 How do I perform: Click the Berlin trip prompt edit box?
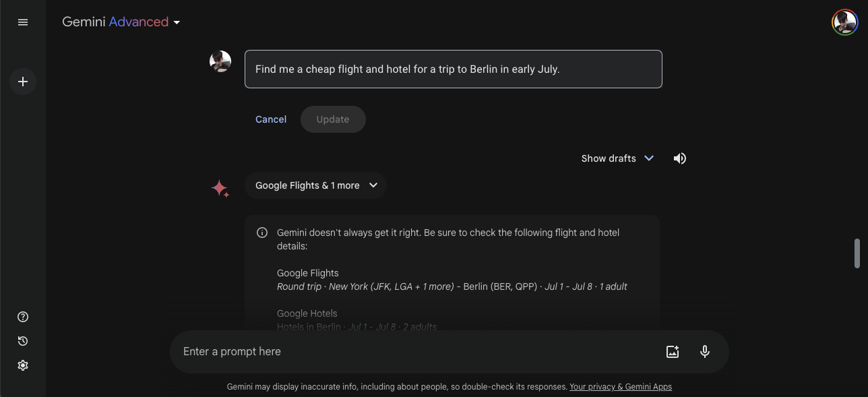point(453,69)
